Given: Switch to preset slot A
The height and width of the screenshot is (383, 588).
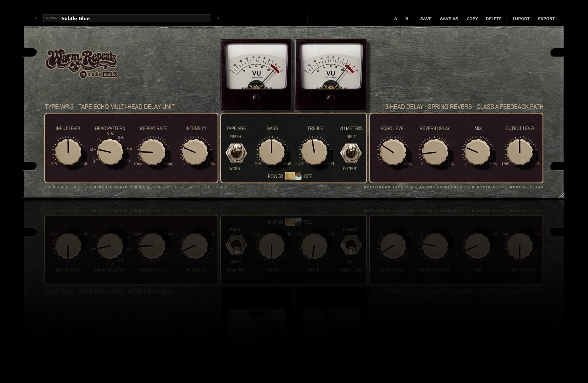Looking at the screenshot, I should pyautogui.click(x=395, y=19).
